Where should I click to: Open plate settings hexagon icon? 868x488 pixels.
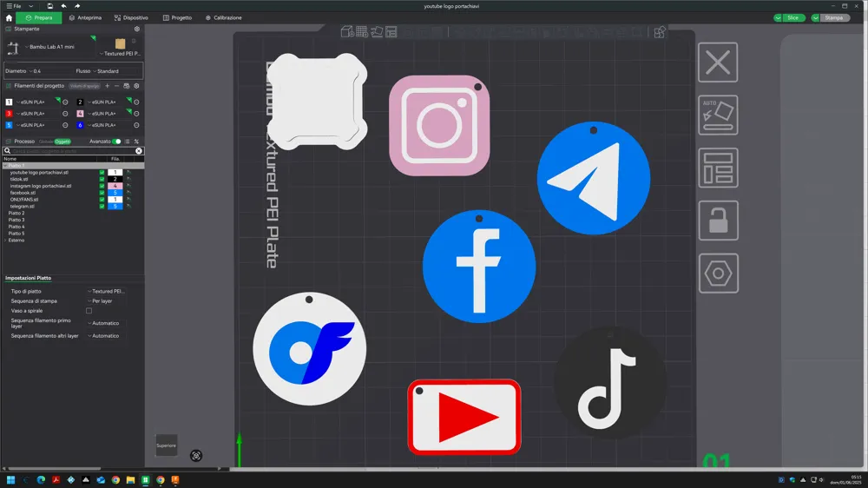coord(718,273)
